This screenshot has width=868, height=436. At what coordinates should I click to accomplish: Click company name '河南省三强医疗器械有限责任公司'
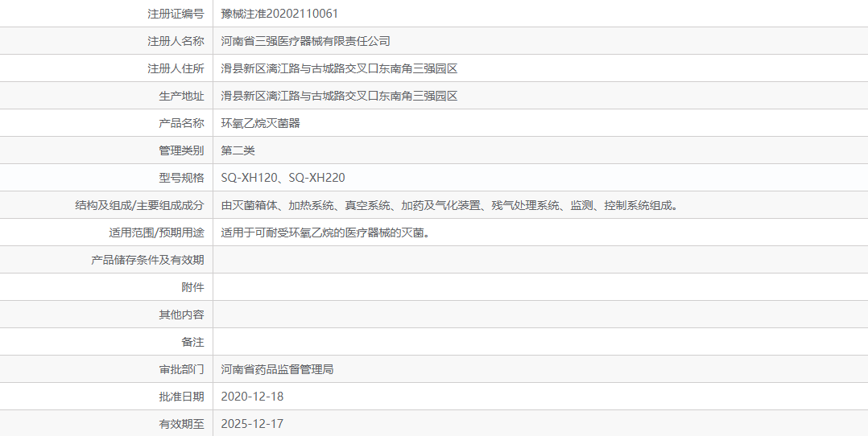point(306,41)
